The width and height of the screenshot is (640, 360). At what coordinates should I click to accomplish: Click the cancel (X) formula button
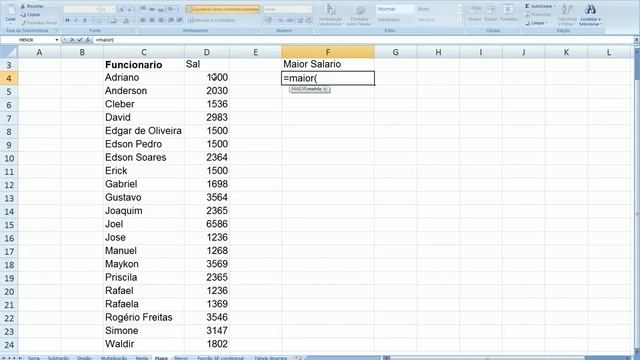pos(72,40)
